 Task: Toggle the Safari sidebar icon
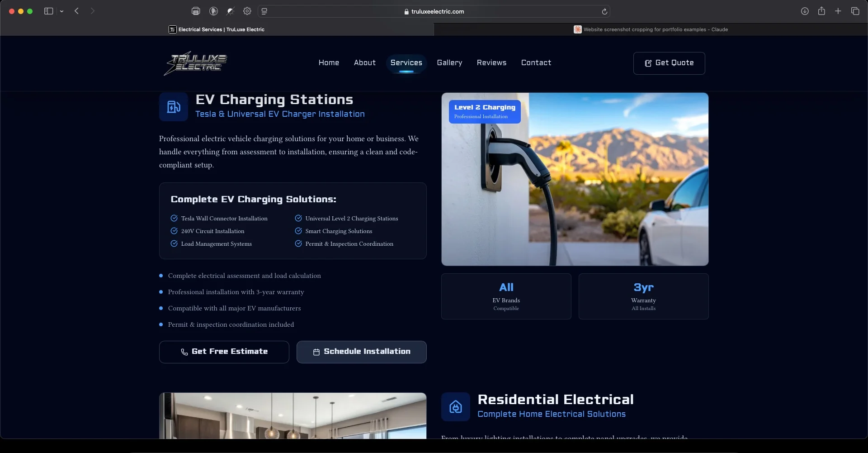(48, 11)
